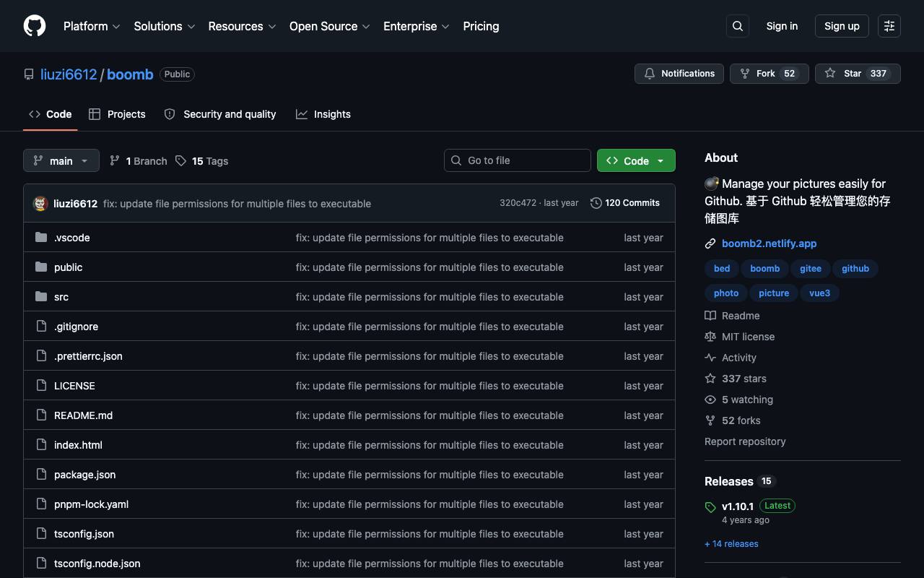Focus the Go to file search field
This screenshot has height=578, width=924.
point(518,160)
